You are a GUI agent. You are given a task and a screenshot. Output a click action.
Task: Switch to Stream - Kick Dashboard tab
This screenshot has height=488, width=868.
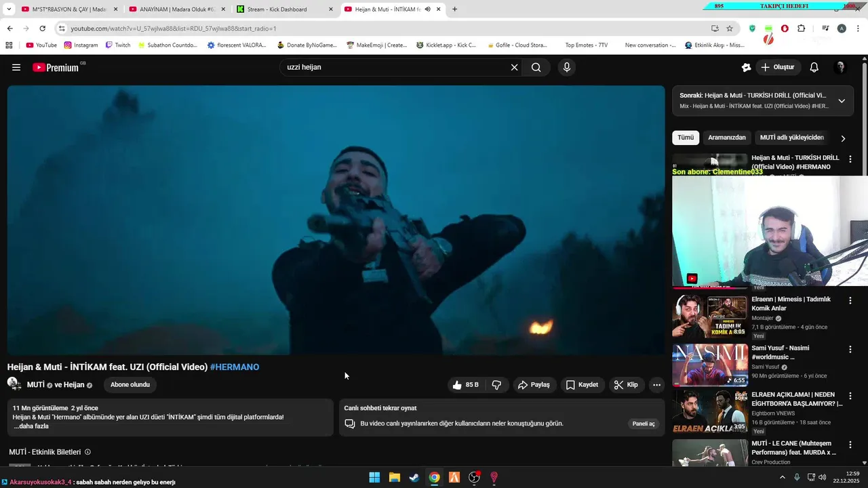(x=285, y=9)
